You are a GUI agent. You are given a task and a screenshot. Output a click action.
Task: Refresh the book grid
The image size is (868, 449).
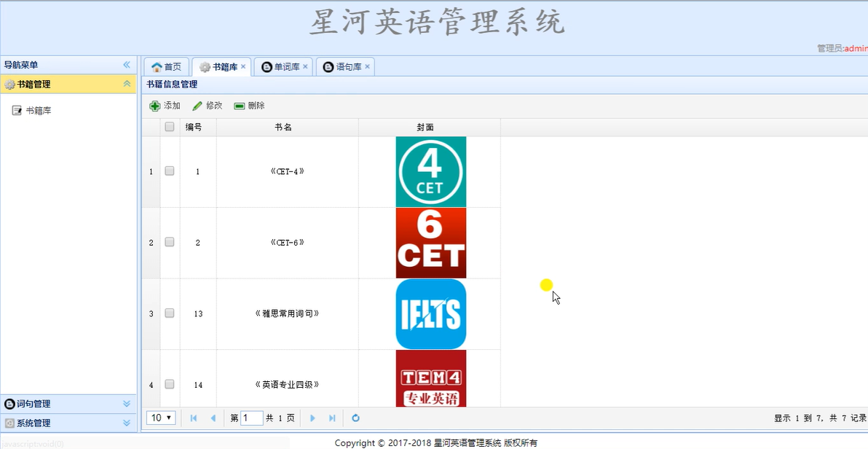(356, 418)
